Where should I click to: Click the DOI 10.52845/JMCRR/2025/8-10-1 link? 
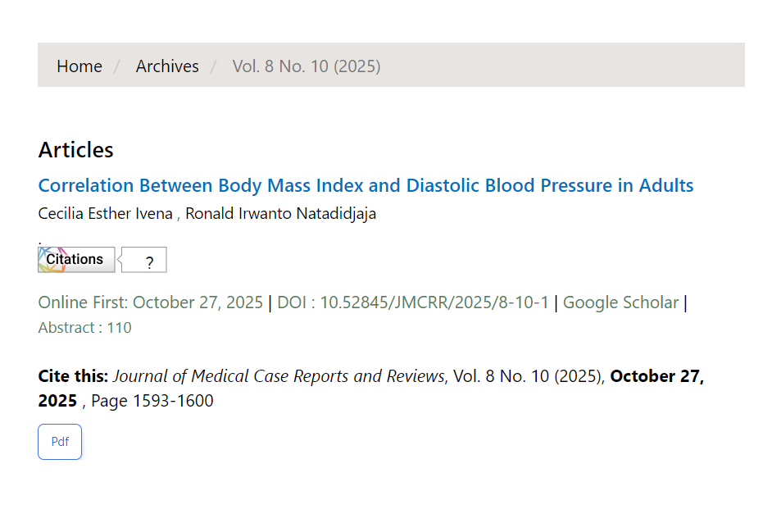[x=413, y=302]
